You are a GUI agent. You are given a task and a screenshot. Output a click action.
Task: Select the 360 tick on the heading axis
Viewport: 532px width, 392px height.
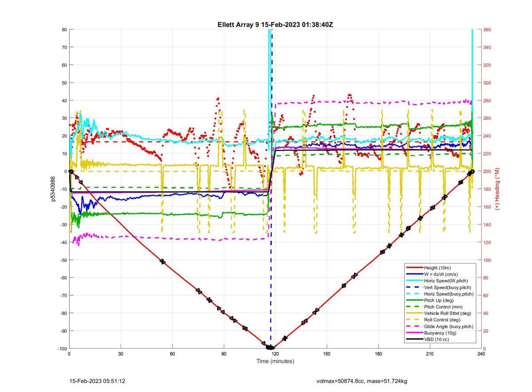(487, 30)
